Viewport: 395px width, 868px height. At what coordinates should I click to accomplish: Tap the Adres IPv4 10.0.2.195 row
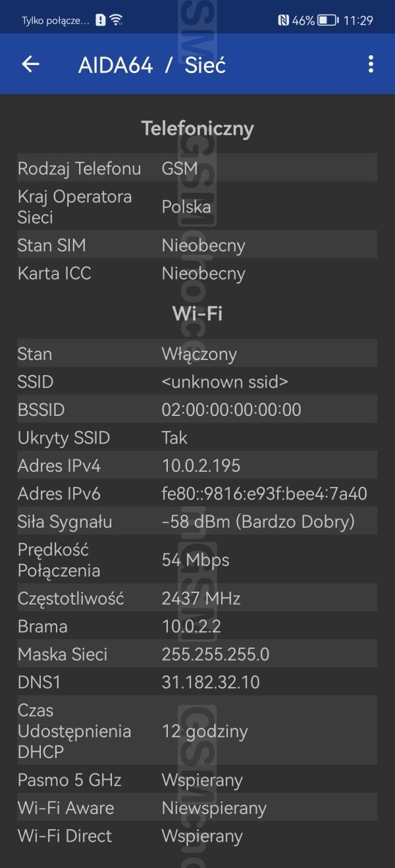point(197,466)
